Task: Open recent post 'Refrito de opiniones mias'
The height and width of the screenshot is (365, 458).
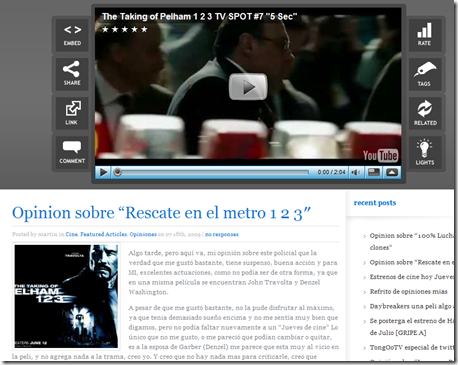Action: (x=408, y=292)
